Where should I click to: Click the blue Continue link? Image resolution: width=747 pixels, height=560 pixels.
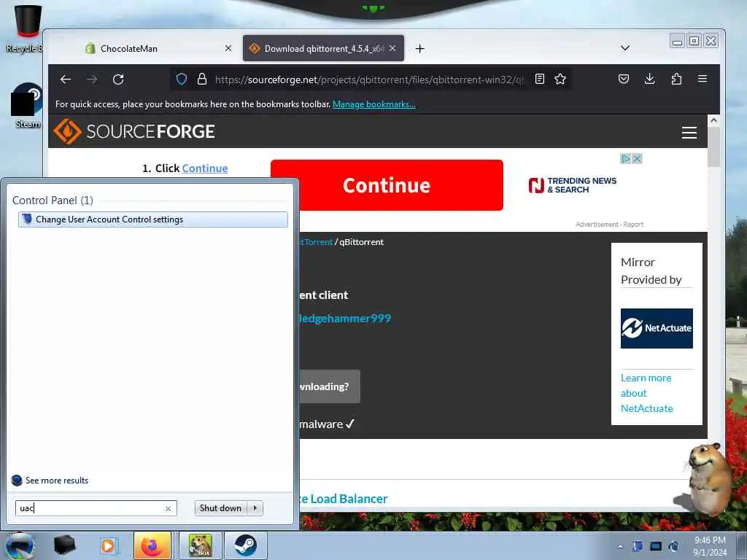coord(205,168)
